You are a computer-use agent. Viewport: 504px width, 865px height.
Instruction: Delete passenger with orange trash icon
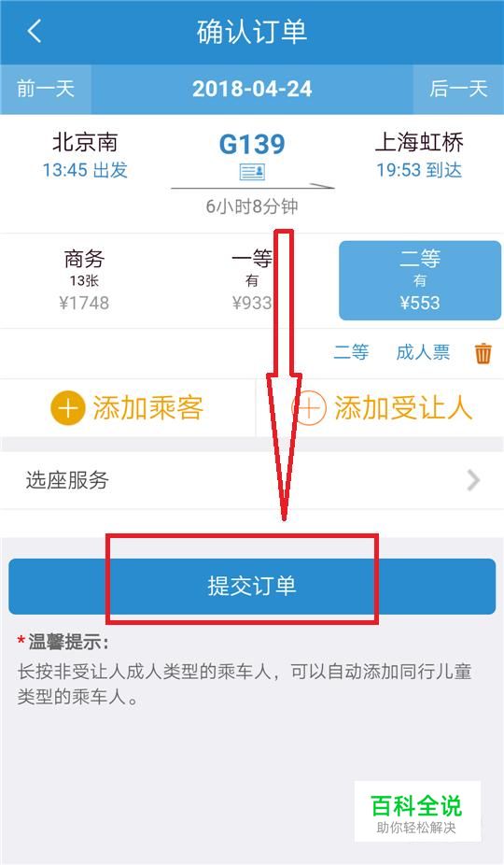(483, 353)
